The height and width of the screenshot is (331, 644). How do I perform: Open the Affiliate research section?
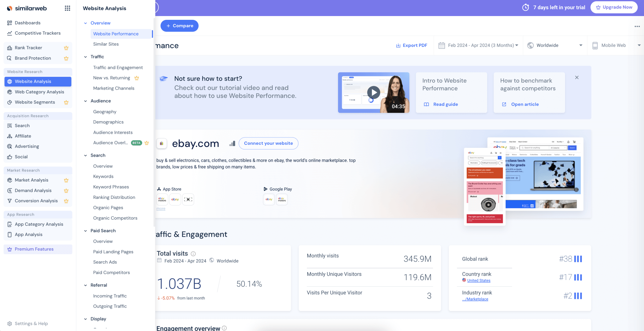click(x=23, y=136)
